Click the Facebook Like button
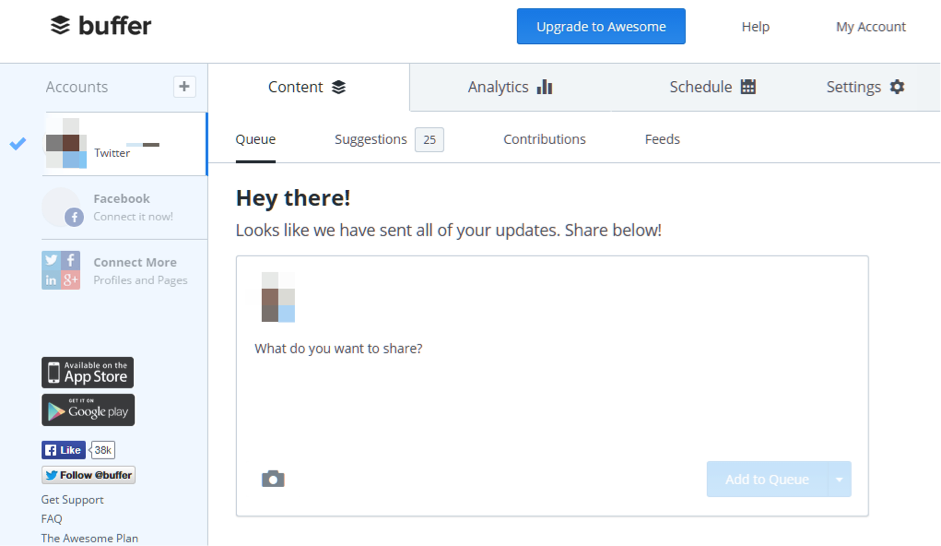Screen dimensions: 941x546 [64, 450]
